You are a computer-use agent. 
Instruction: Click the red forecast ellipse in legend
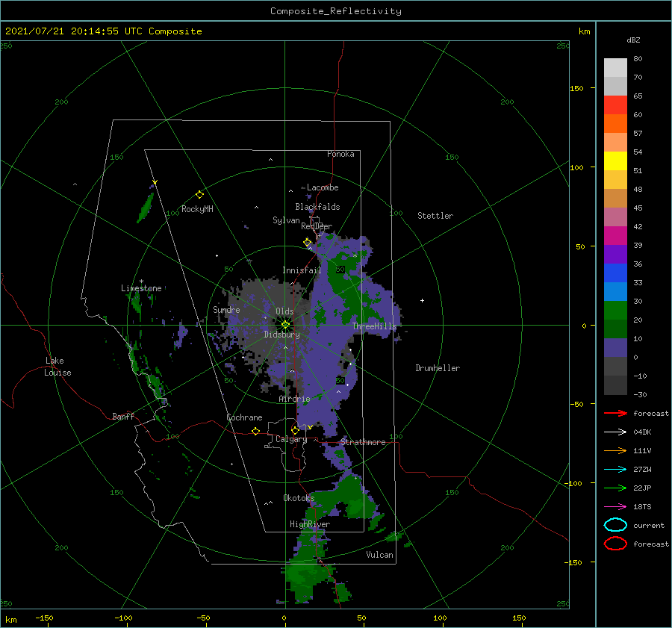pos(615,544)
